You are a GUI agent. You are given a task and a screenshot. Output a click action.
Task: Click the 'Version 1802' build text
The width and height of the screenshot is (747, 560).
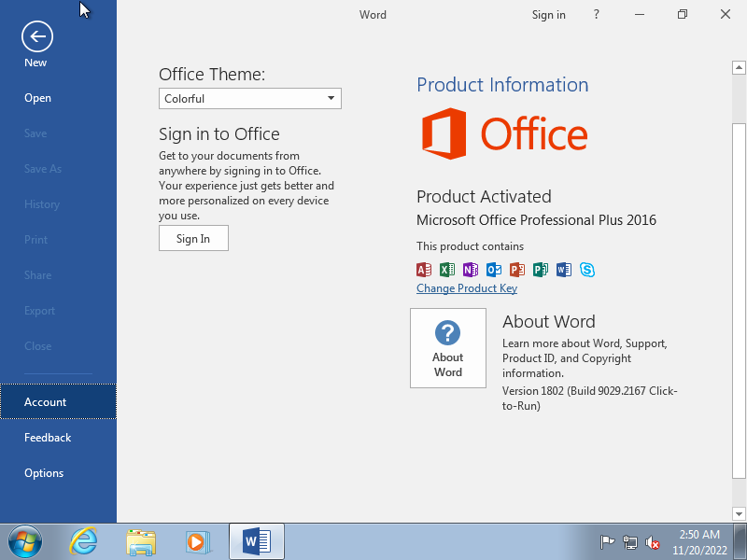tap(590, 399)
